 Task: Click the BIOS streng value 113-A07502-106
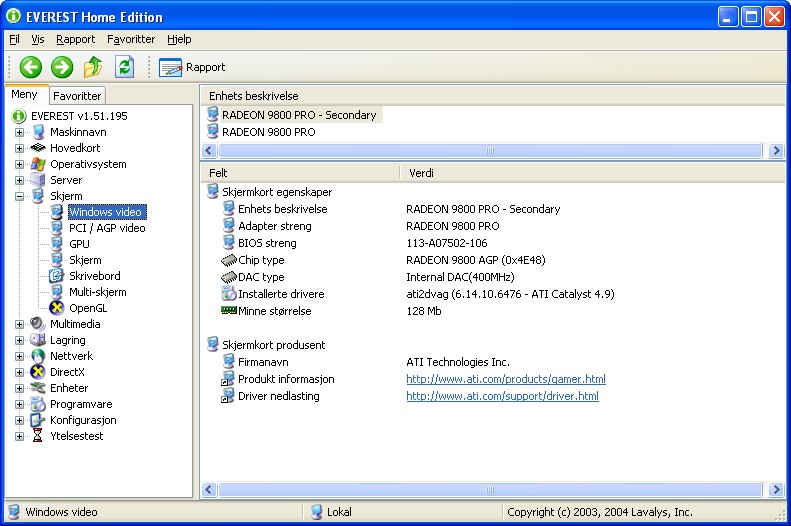tap(446, 243)
